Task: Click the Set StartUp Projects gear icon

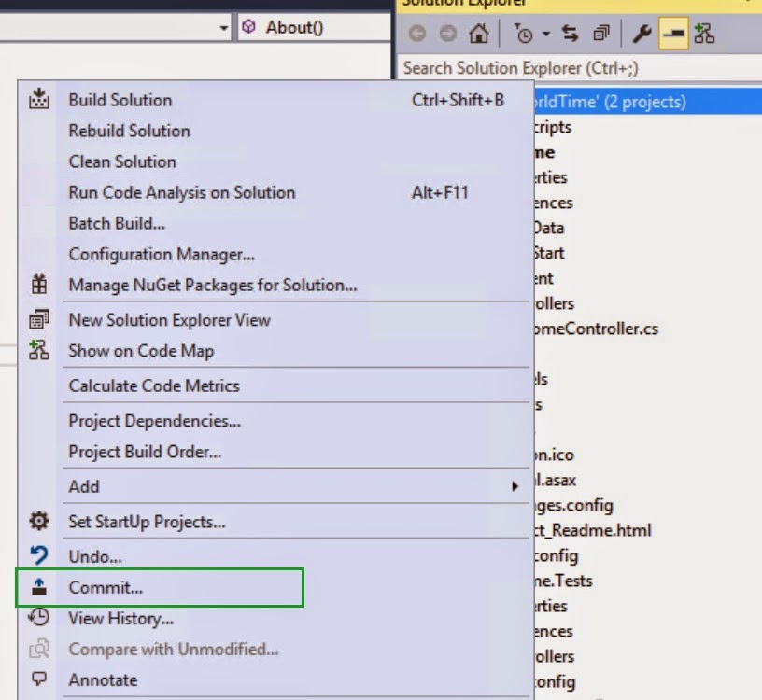Action: (x=38, y=522)
